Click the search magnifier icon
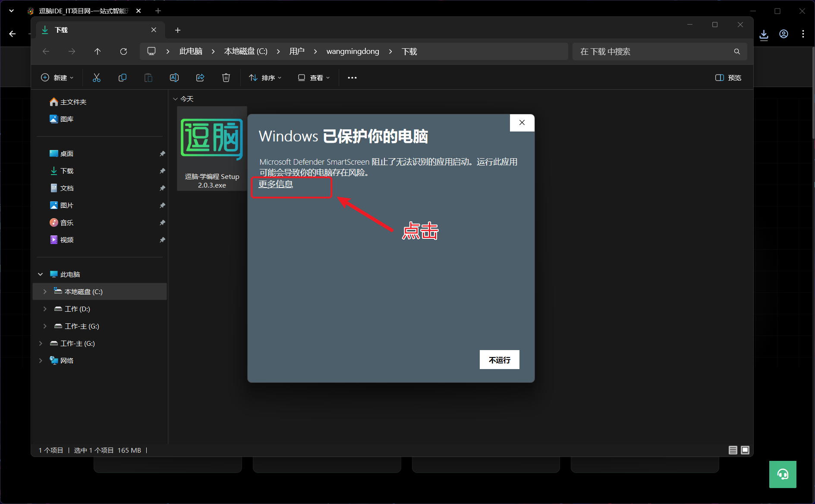The width and height of the screenshot is (815, 504). [737, 51]
